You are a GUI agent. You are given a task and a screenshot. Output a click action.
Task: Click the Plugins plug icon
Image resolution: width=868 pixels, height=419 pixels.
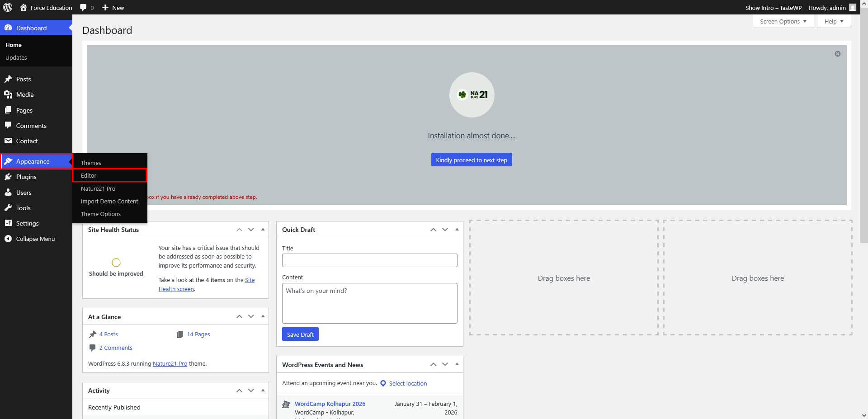pyautogui.click(x=8, y=177)
